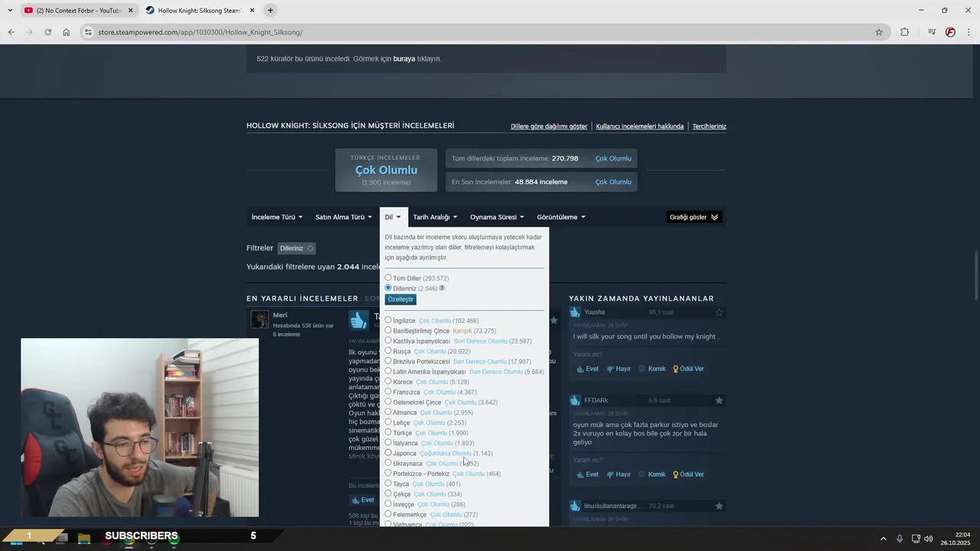Close the No Context Förbir YouTube tab
The image size is (980, 551).
tap(130, 10)
